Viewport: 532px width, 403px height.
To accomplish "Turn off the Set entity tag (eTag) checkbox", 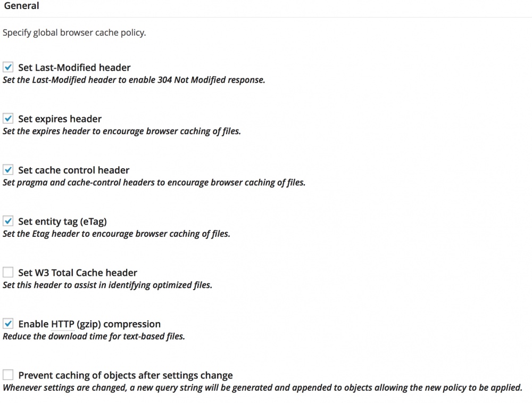I will [x=8, y=221].
